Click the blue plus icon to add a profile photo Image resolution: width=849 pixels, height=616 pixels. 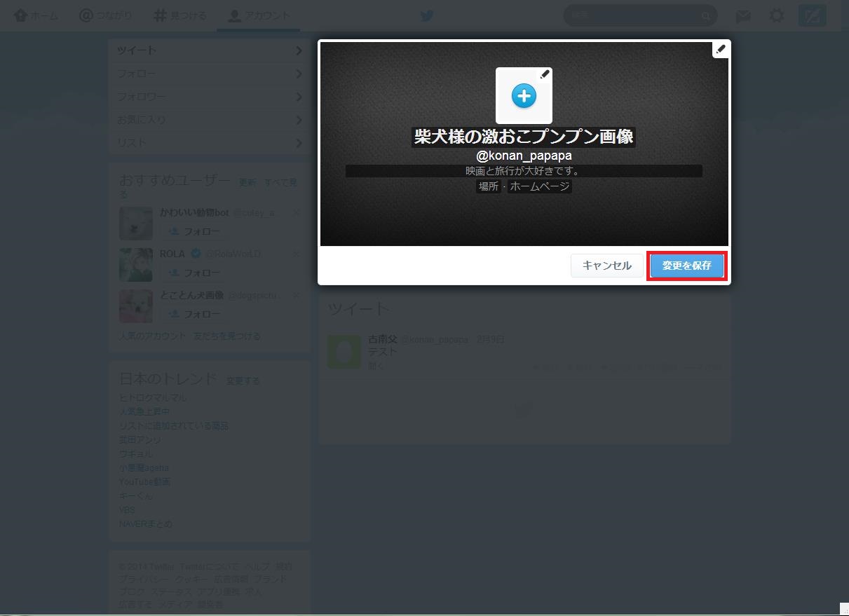pyautogui.click(x=524, y=96)
